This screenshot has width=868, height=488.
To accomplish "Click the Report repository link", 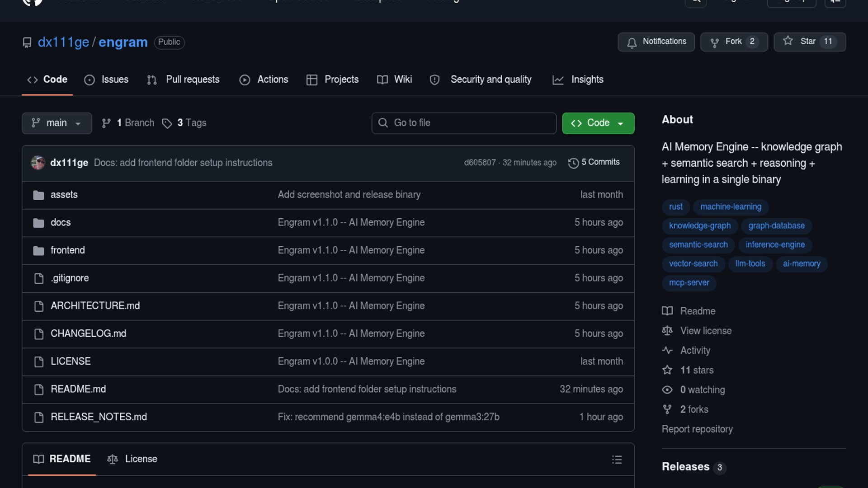I will coord(697,429).
